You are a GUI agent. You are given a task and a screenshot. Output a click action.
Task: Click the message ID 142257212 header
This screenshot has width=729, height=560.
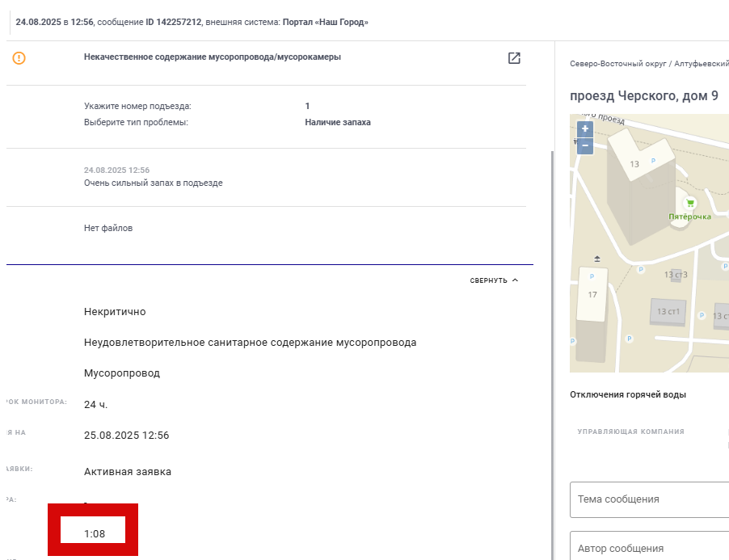(x=174, y=23)
